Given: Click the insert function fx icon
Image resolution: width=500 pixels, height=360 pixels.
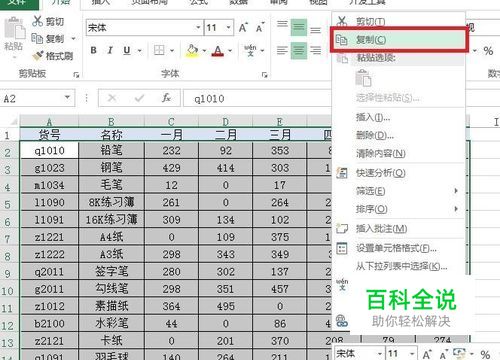Looking at the screenshot, I should [166, 98].
